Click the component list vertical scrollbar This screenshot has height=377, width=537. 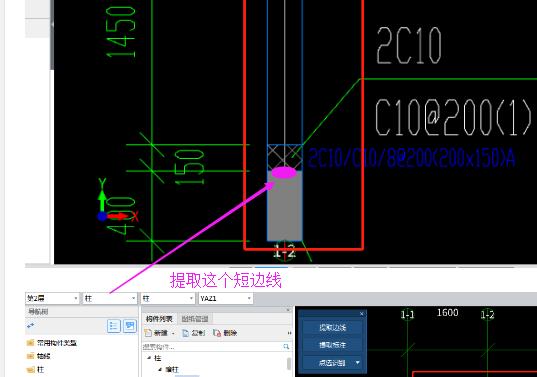(x=289, y=363)
